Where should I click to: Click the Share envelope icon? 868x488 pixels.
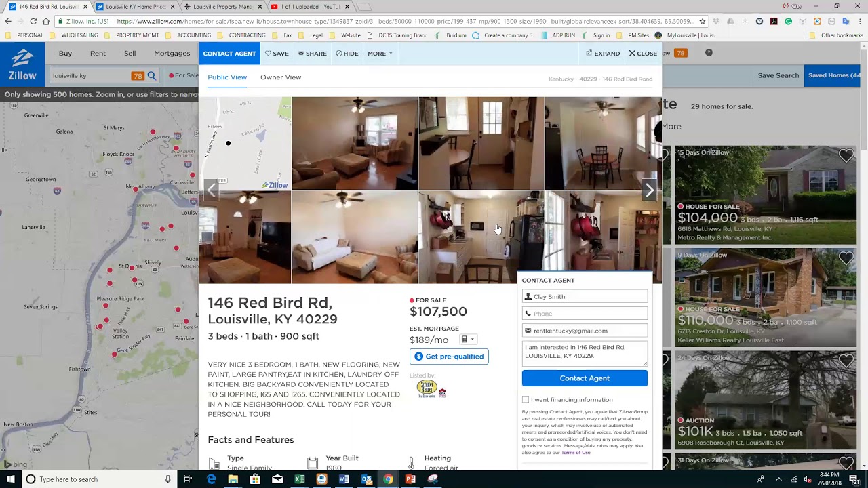(x=301, y=54)
